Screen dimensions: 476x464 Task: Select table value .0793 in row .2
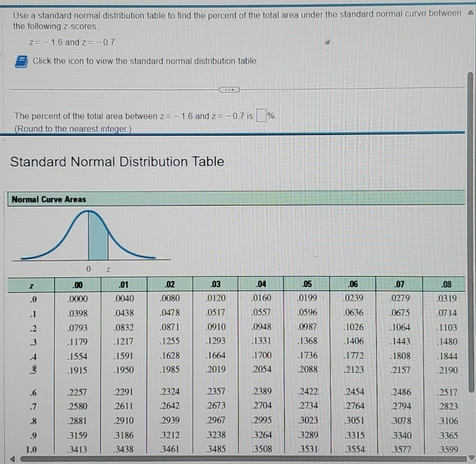tap(77, 328)
